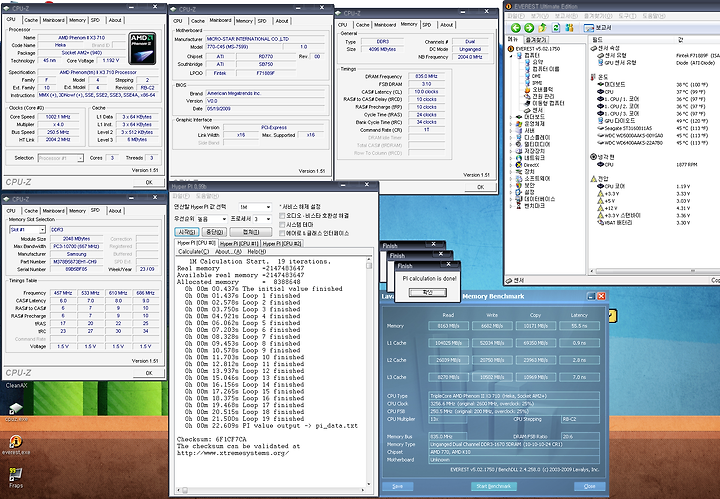Click the EVEREST two-people toolbar icon
Screen dimensions: 720x499
pyautogui.click(x=569, y=28)
